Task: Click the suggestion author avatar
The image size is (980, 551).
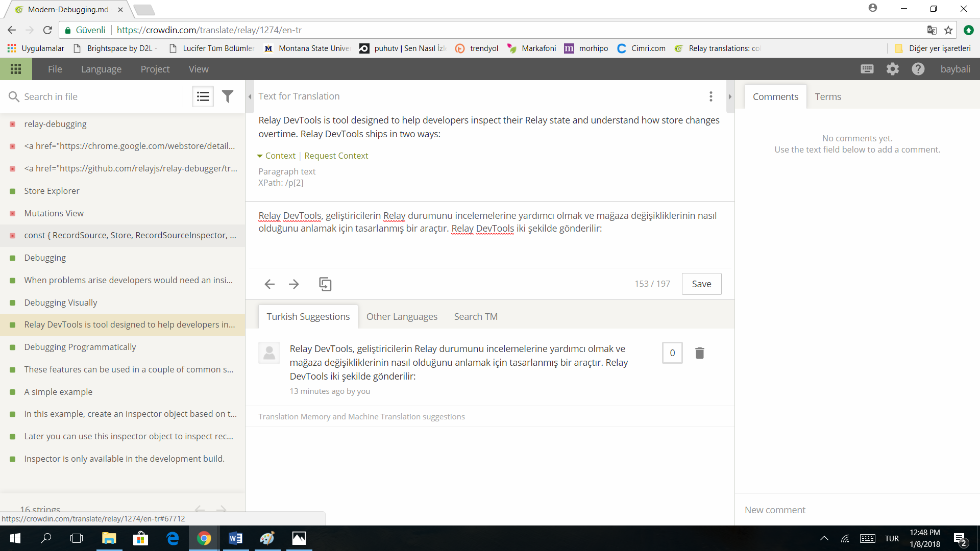Action: click(269, 353)
